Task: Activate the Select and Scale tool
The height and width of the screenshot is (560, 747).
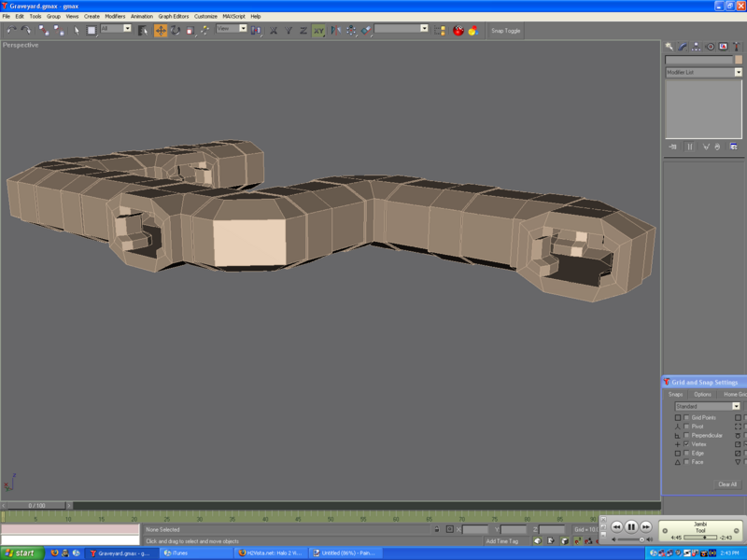Action: coord(190,31)
